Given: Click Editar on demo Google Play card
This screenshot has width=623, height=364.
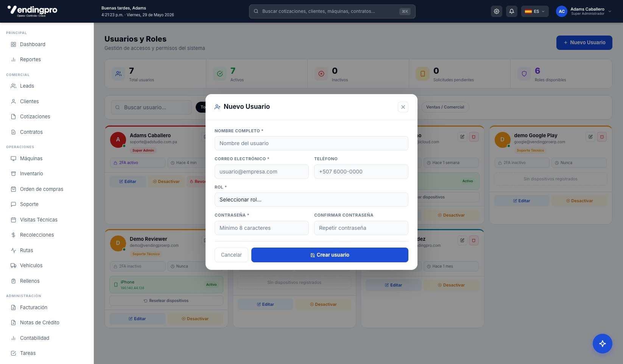Looking at the screenshot, I should pos(522,201).
